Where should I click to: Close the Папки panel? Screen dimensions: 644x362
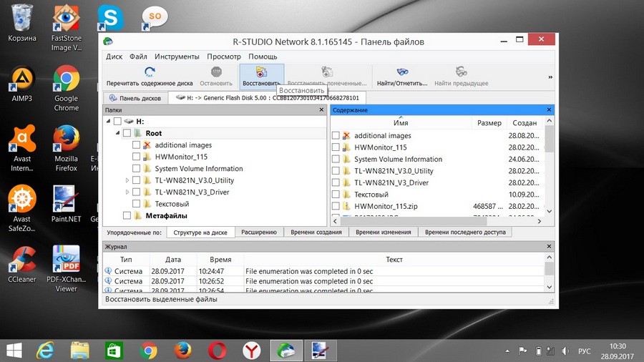click(x=321, y=109)
